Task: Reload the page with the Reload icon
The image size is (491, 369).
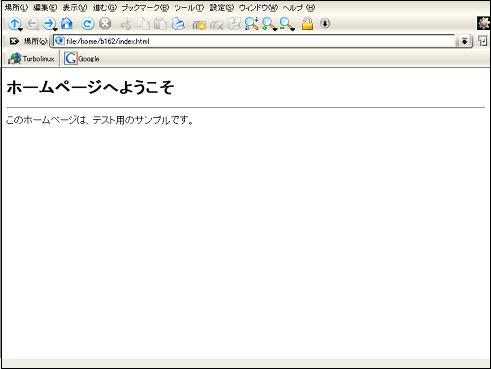Action: point(88,24)
